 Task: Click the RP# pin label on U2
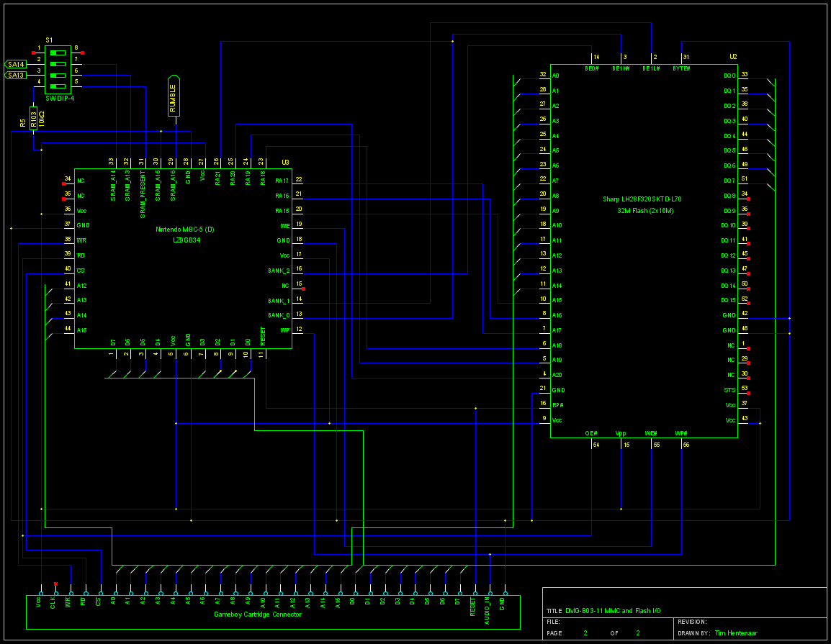coord(557,406)
